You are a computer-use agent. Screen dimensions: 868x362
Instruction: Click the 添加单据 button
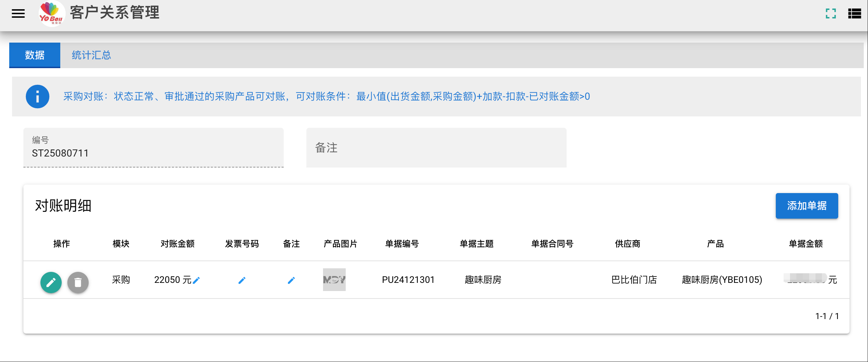pos(807,206)
